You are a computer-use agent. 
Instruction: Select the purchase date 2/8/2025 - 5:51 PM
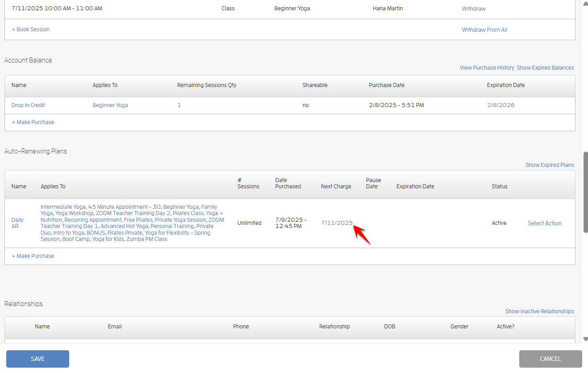[396, 105]
